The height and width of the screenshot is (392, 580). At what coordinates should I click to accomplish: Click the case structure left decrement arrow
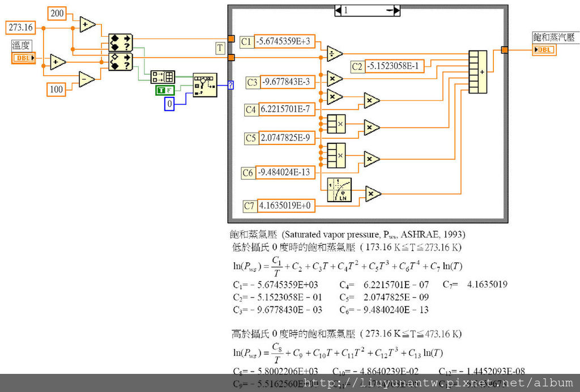click(338, 10)
